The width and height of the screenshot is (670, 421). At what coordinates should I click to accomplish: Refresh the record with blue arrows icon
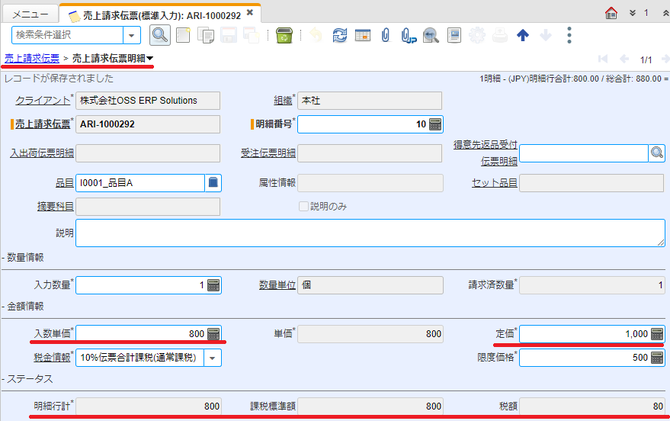(x=340, y=35)
